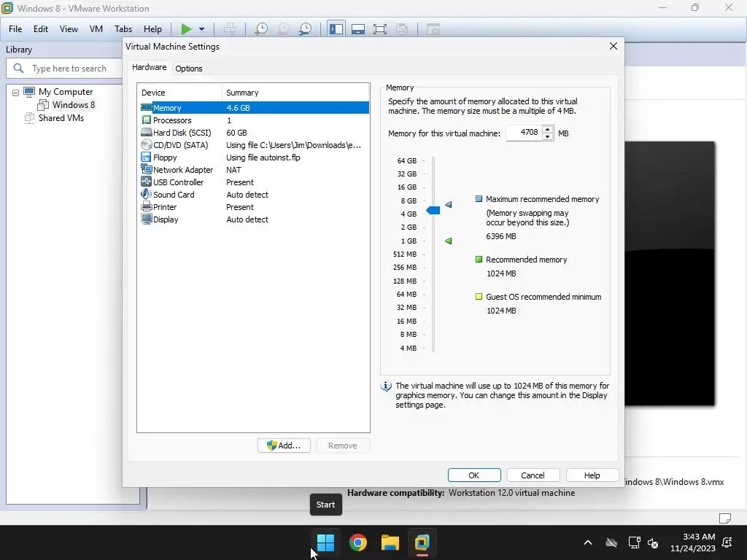Click the NAT network summary text
747x560 pixels.
tap(234, 169)
